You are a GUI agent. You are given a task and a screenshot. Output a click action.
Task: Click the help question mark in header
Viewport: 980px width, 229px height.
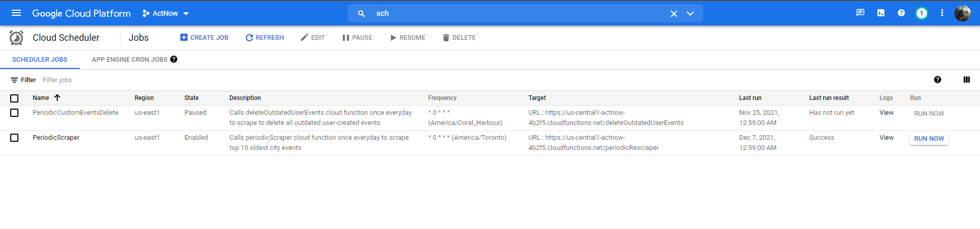click(x=901, y=13)
